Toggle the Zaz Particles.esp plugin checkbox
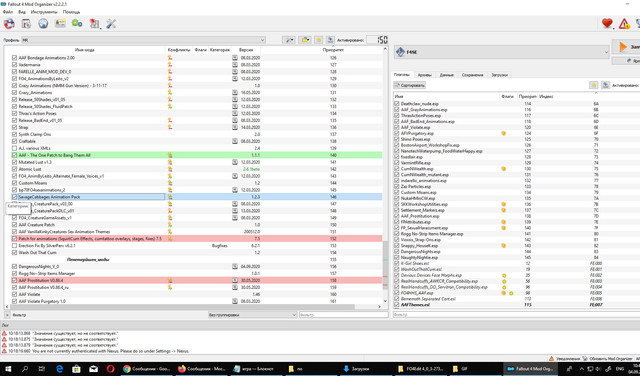Viewport: 640px width, 376px height. click(x=397, y=187)
